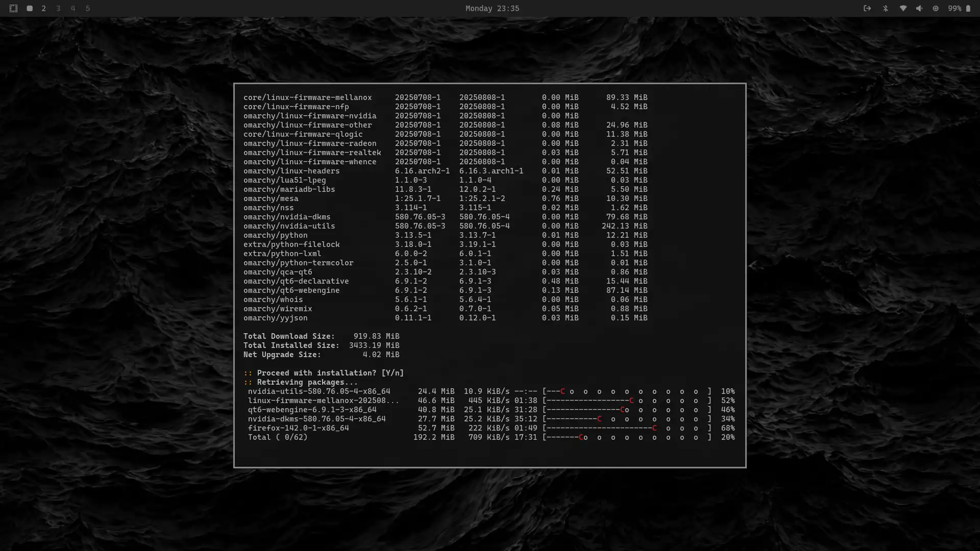This screenshot has height=551, width=980.
Task: Select 'core/linux-firmware-mellanox' package row
Action: pos(445,97)
